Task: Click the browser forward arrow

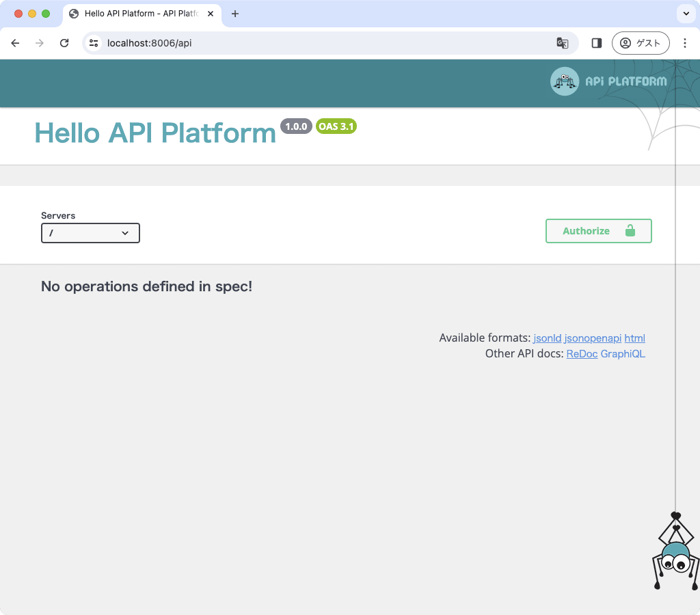Action: [40, 43]
